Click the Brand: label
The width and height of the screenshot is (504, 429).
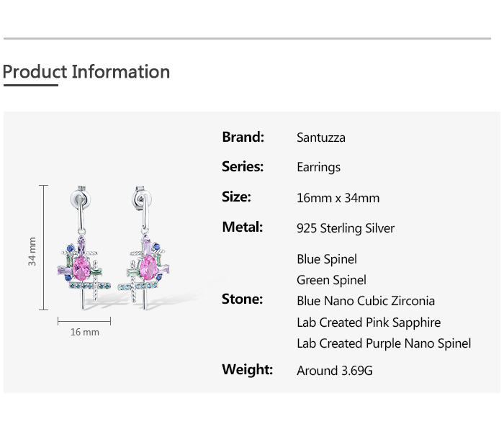tap(243, 137)
